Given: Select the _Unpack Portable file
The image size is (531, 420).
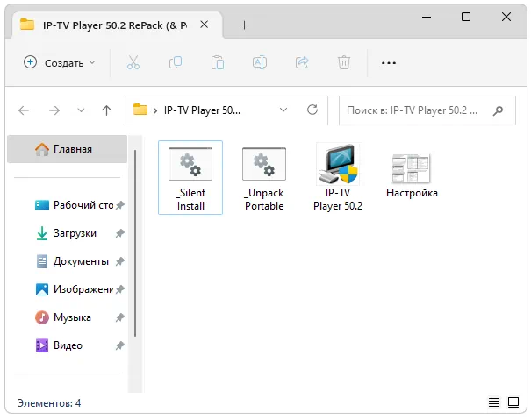Looking at the screenshot, I should 264,179.
